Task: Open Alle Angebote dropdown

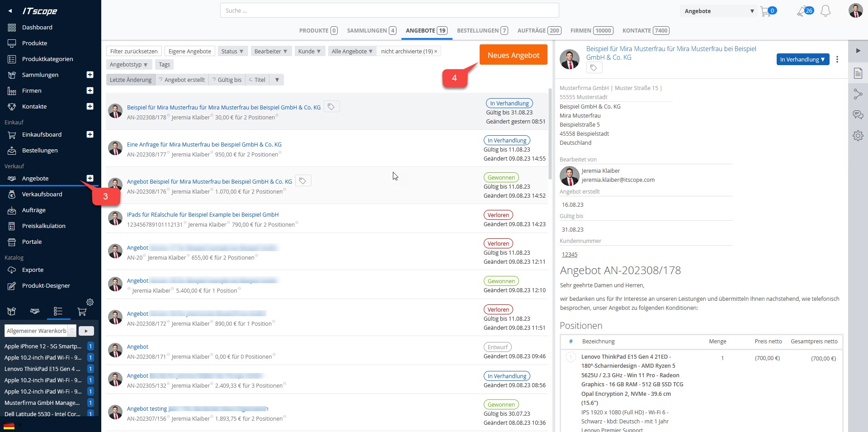Action: point(352,51)
